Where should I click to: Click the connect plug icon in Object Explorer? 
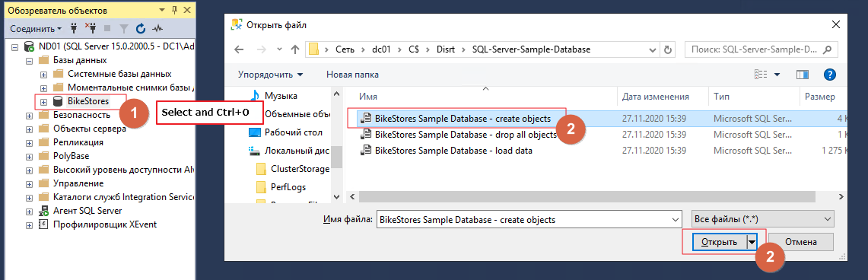[74, 28]
